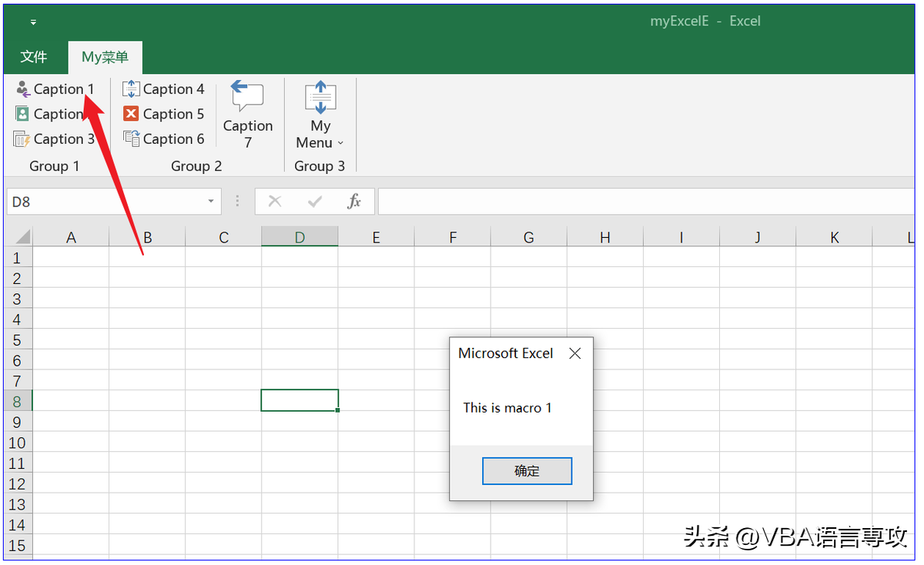Click the formula bar Enter checkmark icon
This screenshot has height=565, width=924.
(314, 202)
